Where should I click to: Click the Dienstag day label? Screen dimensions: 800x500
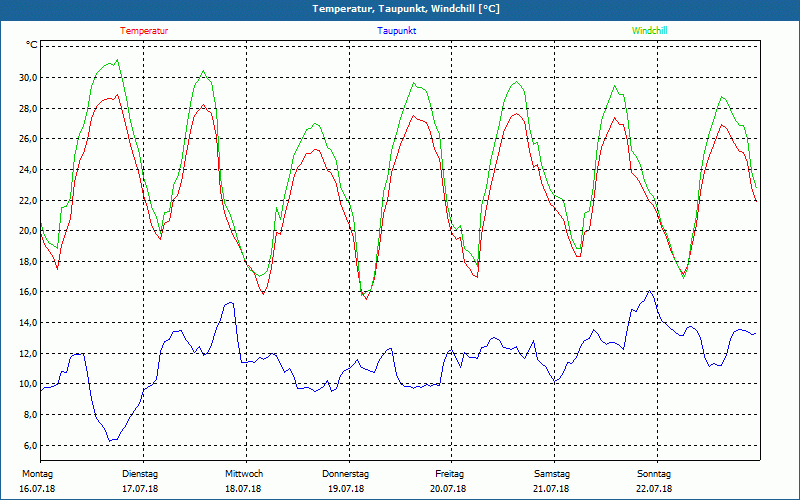tap(140, 474)
